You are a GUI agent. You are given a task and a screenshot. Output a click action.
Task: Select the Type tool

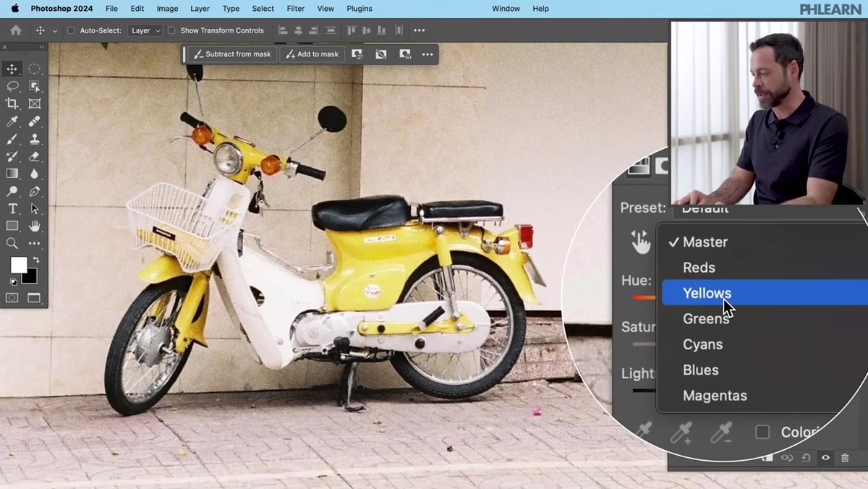[x=12, y=209]
